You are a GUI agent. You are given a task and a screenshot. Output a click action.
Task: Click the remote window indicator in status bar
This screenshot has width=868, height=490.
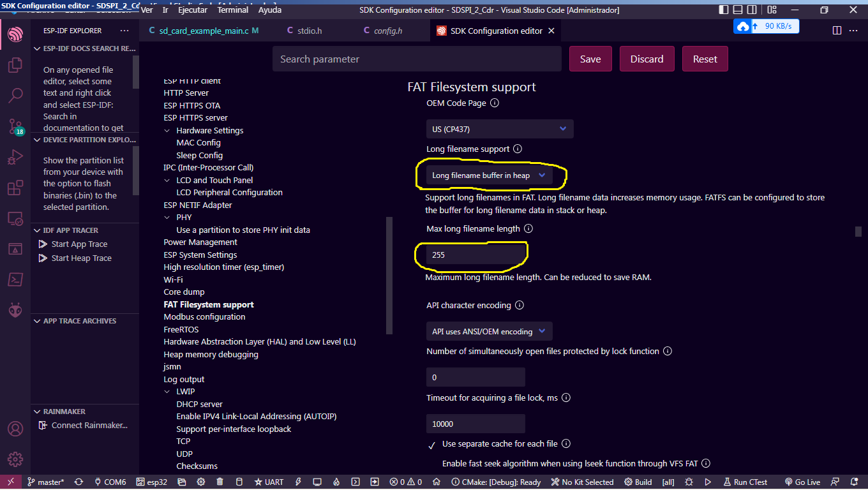(x=11, y=482)
